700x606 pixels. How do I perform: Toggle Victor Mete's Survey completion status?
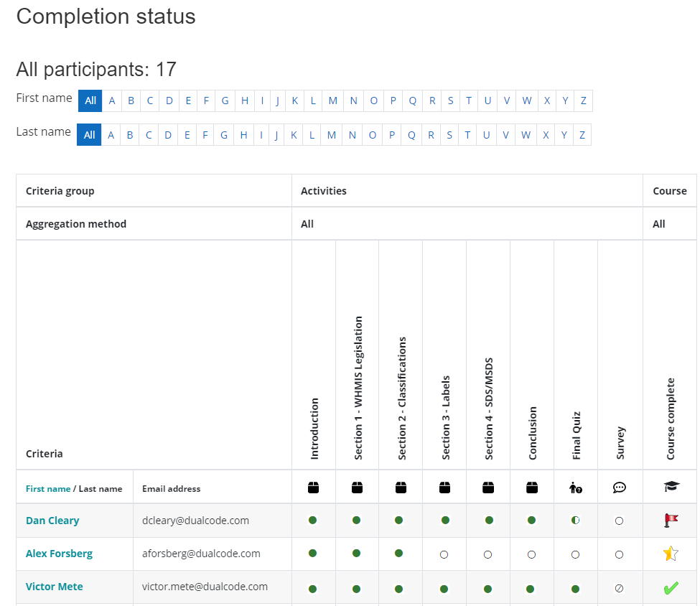619,588
